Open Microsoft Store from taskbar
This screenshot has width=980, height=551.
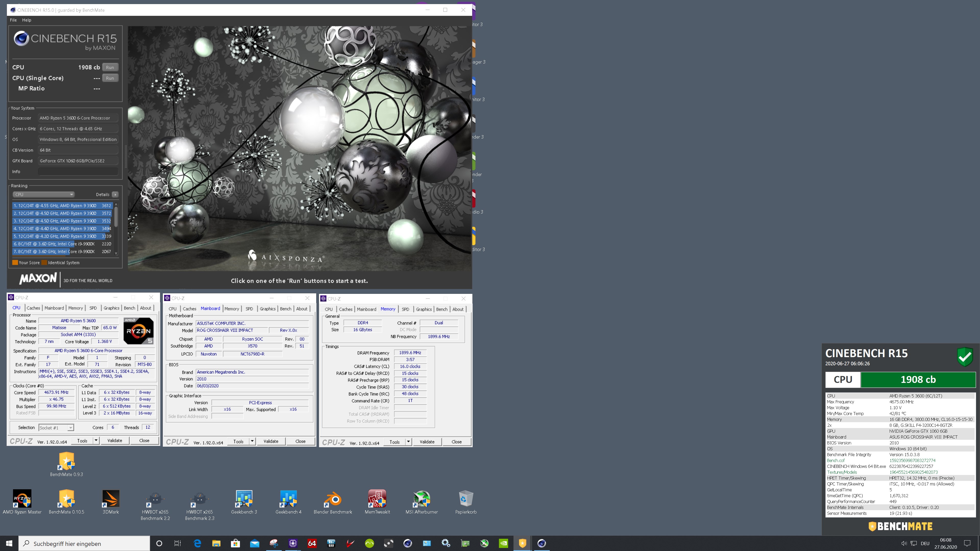click(x=236, y=543)
